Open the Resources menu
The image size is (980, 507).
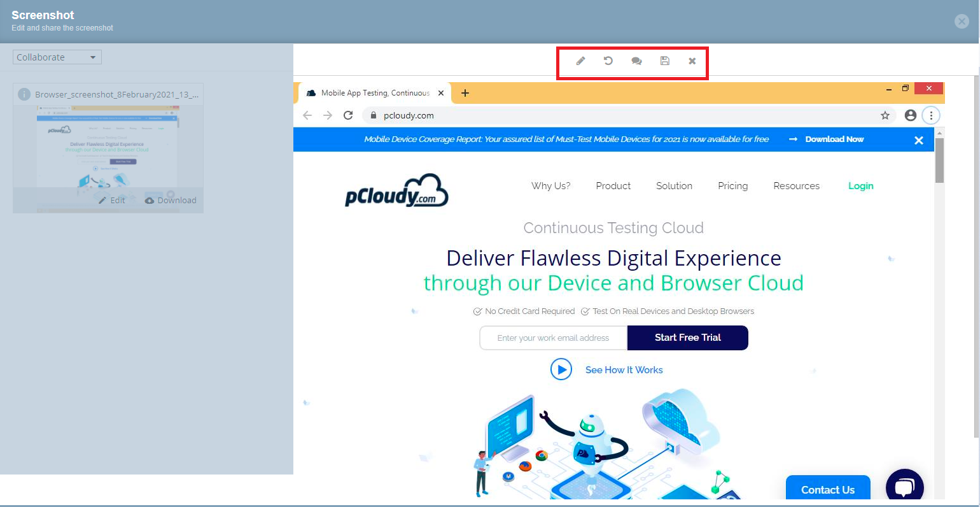coord(797,186)
